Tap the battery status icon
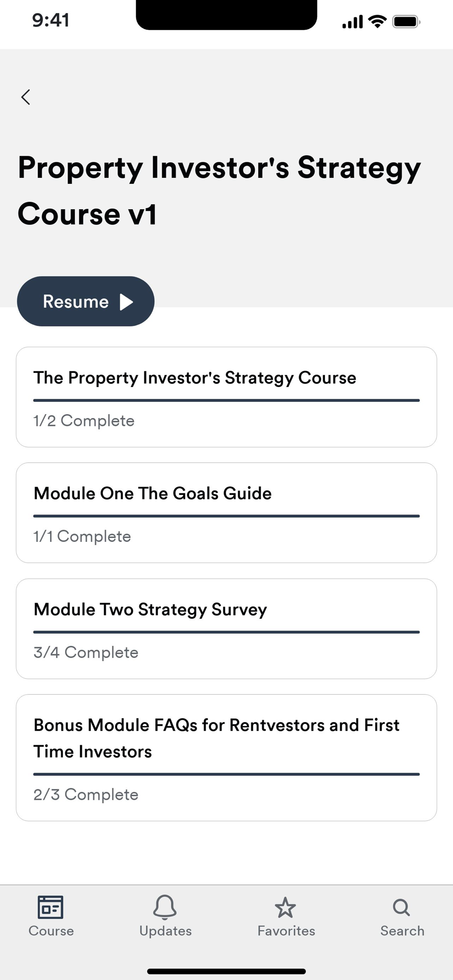Viewport: 453px width, 980px height. pos(406,22)
